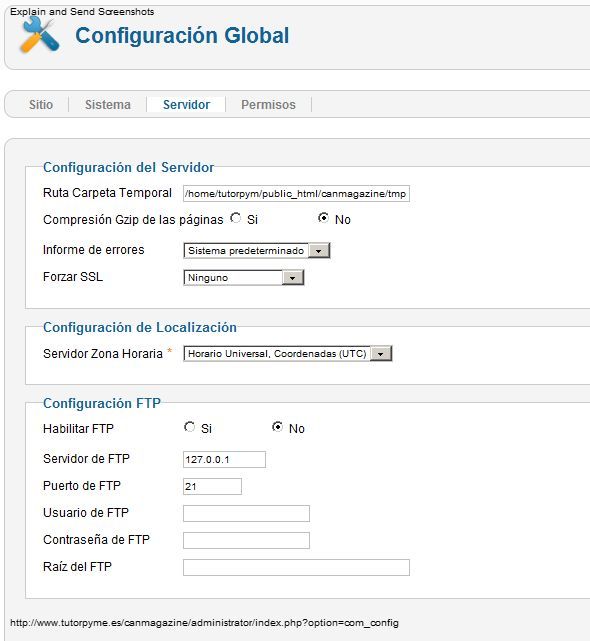
Task: Click the Raíz del FTP field
Action: click(296, 567)
